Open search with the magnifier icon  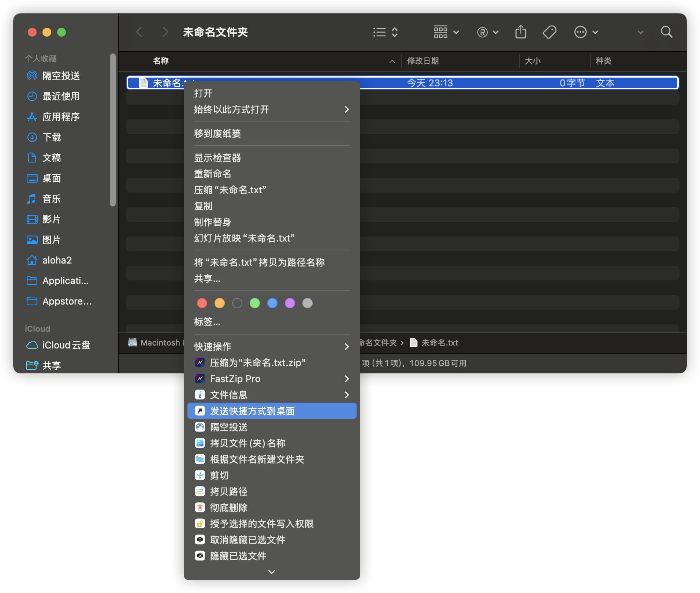click(666, 32)
